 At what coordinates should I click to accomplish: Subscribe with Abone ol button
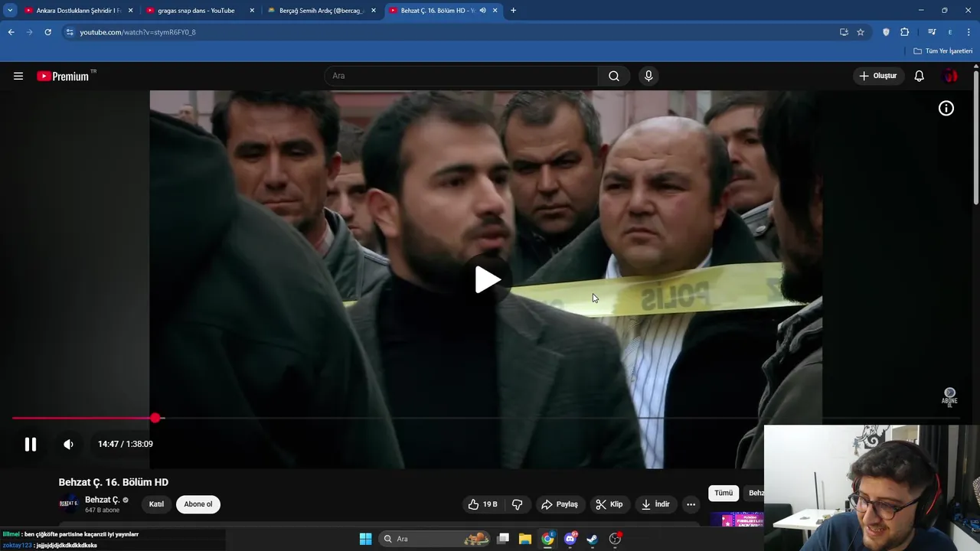point(198,504)
